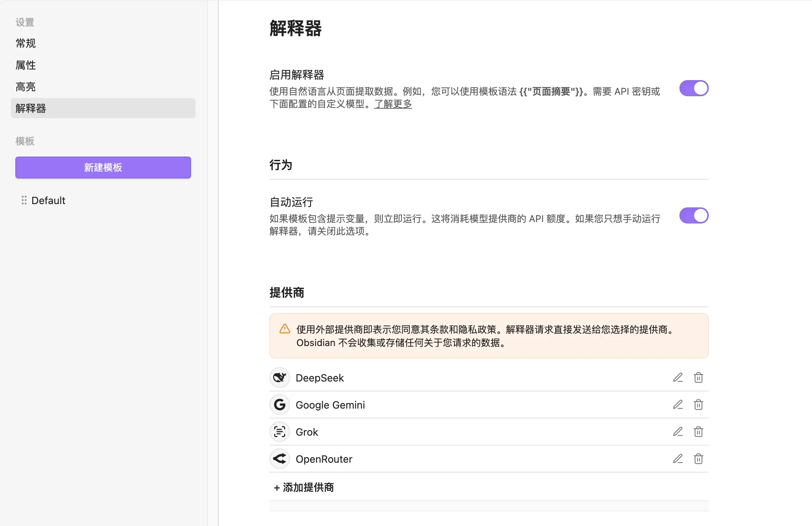The image size is (812, 526).
Task: Open the 了解更多 link
Action: click(393, 104)
